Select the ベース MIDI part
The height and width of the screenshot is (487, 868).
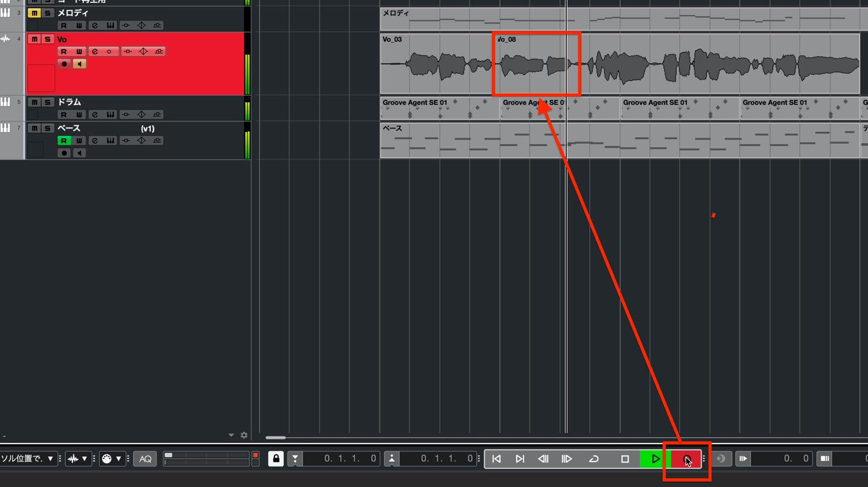click(x=620, y=140)
